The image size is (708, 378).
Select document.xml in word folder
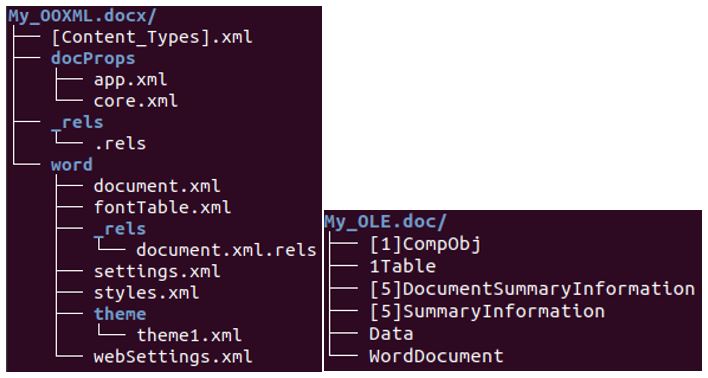tap(157, 186)
